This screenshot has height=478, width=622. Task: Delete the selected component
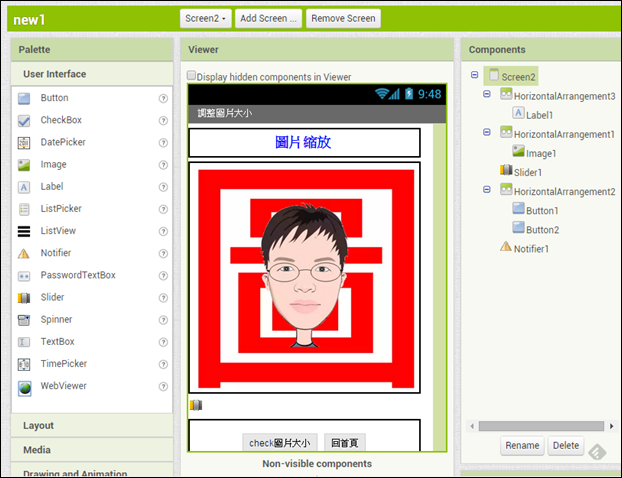(x=566, y=446)
